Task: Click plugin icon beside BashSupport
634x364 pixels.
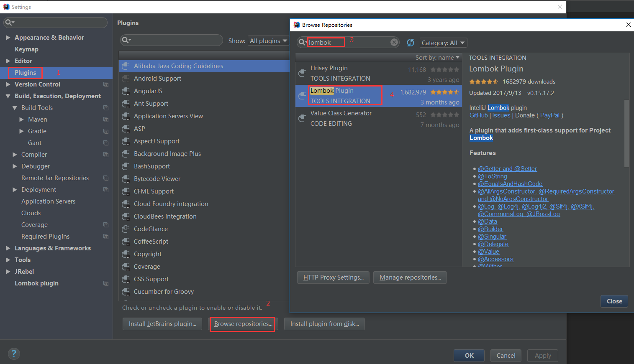Action: point(126,166)
